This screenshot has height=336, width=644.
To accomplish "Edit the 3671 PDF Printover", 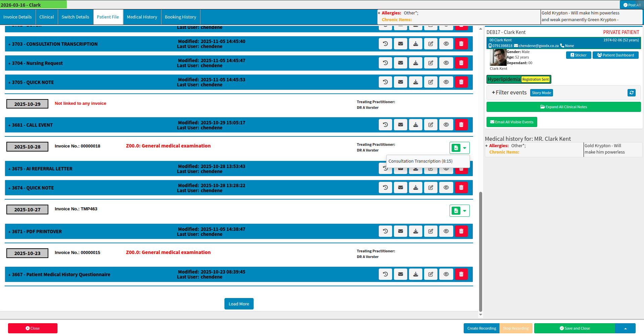I will click(x=431, y=231).
